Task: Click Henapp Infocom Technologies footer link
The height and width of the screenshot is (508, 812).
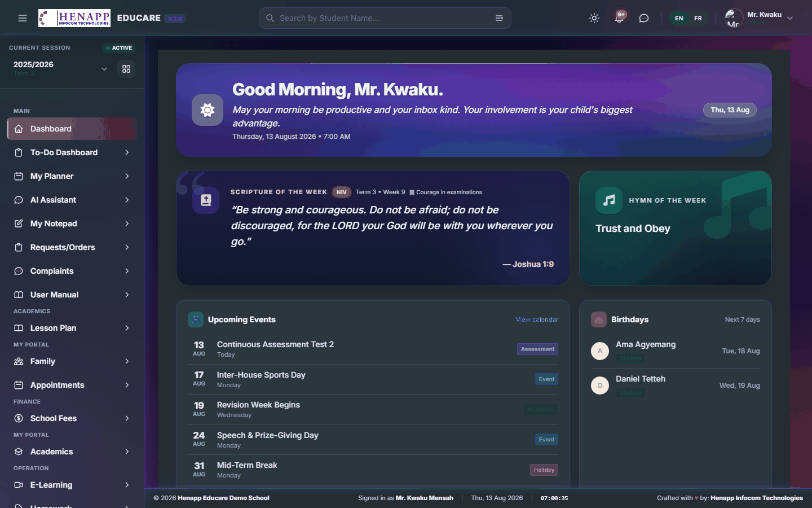Action: (757, 498)
